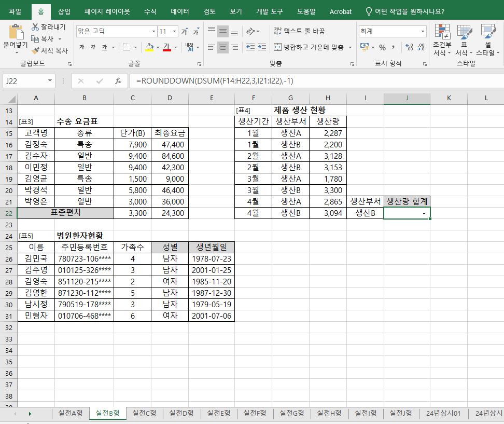504x424 pixels.
Task: Click the yellow fill color swatch
Action: [149, 48]
